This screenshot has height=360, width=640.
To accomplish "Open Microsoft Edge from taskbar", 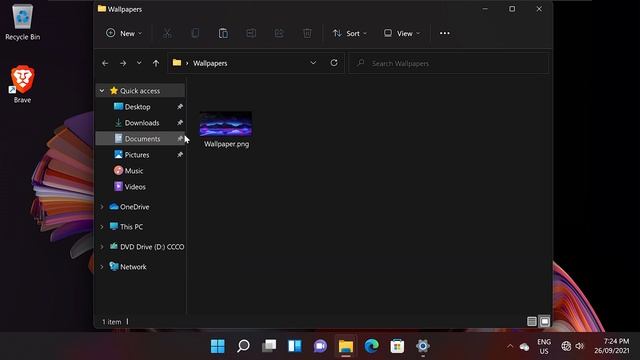I will coord(371,346).
